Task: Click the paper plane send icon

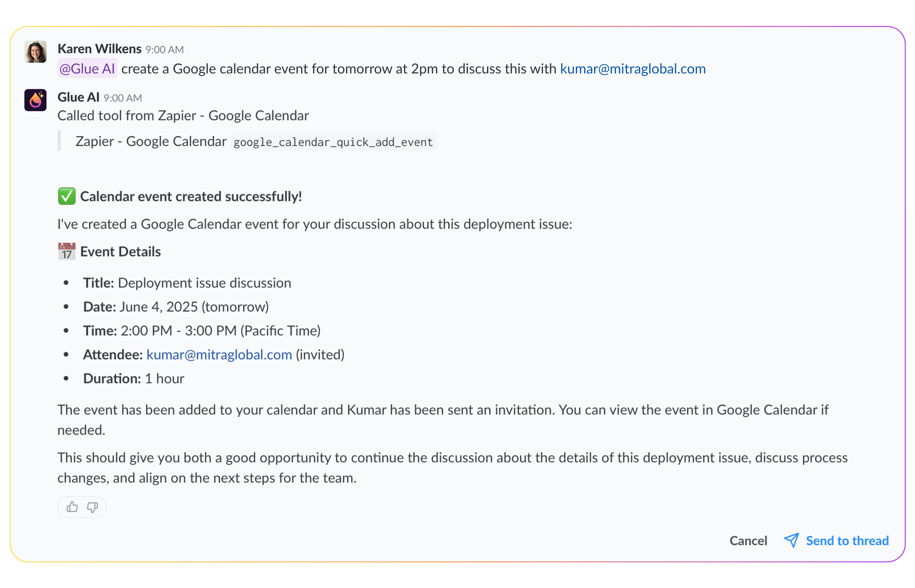Action: click(791, 540)
